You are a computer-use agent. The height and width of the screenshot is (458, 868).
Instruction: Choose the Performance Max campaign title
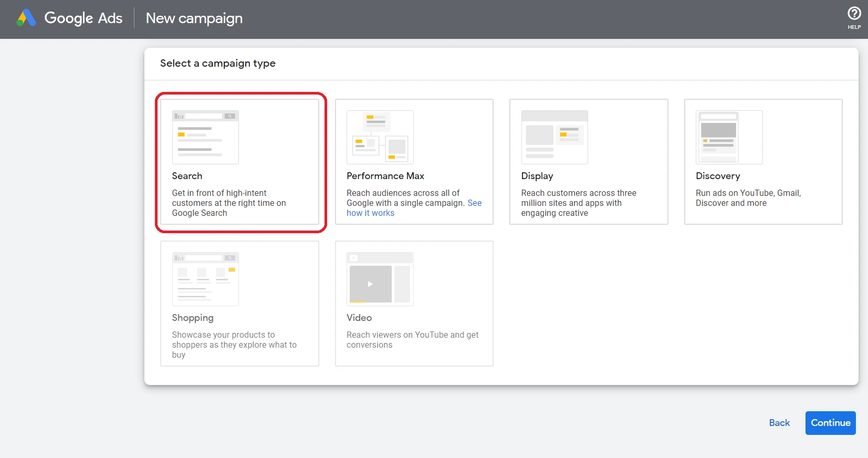[385, 176]
